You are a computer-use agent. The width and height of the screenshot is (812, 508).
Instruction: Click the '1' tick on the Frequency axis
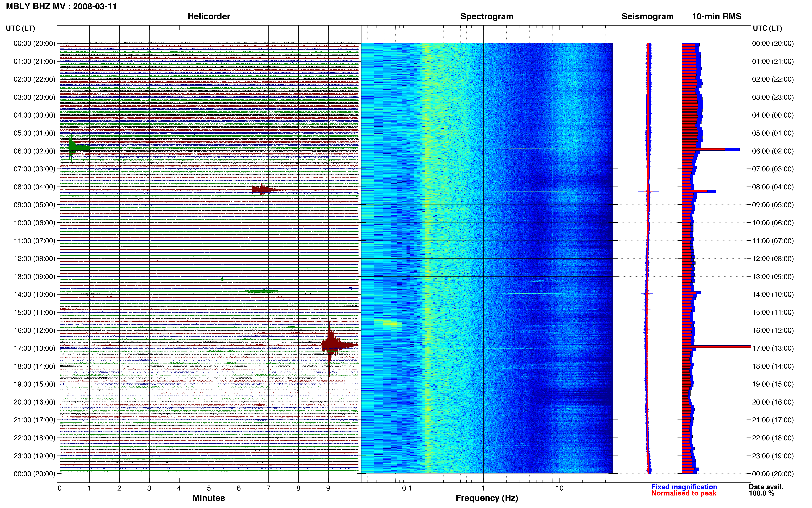tap(483, 488)
